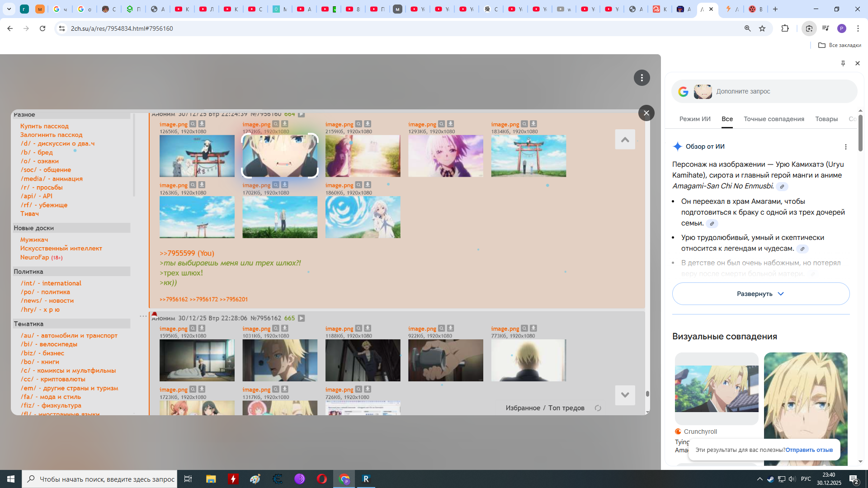The height and width of the screenshot is (488, 868).
Task: Open the Crunchyroll visual match thumbnail
Action: click(x=716, y=389)
